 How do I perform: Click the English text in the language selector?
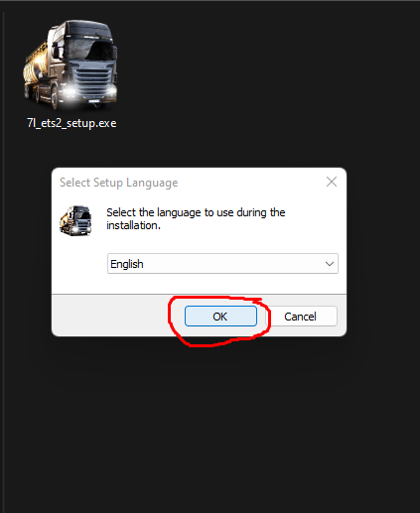pyautogui.click(x=127, y=264)
